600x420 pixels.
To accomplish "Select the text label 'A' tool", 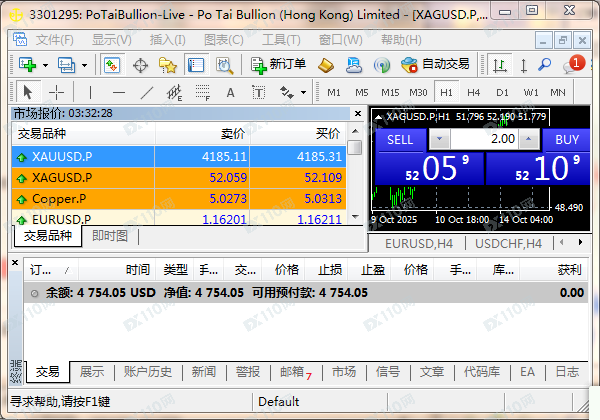I will pyautogui.click(x=230, y=92).
